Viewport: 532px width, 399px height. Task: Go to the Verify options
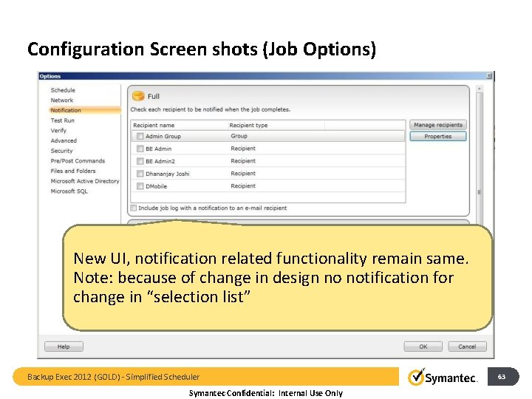click(x=58, y=131)
